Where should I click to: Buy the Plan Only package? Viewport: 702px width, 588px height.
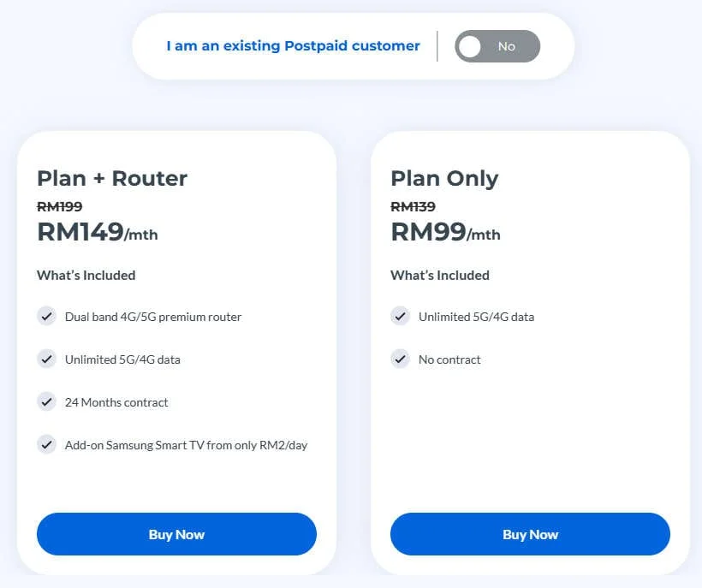[x=530, y=534]
